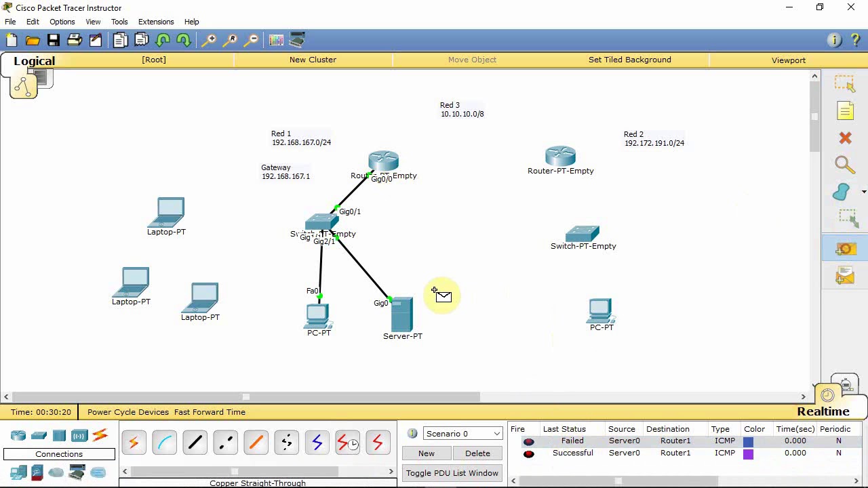The image size is (868, 488).
Task: Open the Extensions menu
Action: [156, 22]
